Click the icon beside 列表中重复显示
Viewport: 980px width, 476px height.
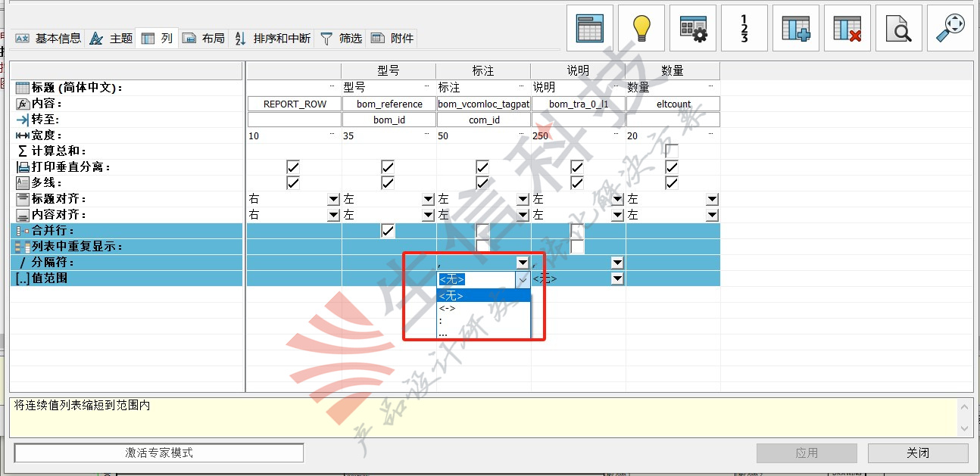(x=23, y=247)
